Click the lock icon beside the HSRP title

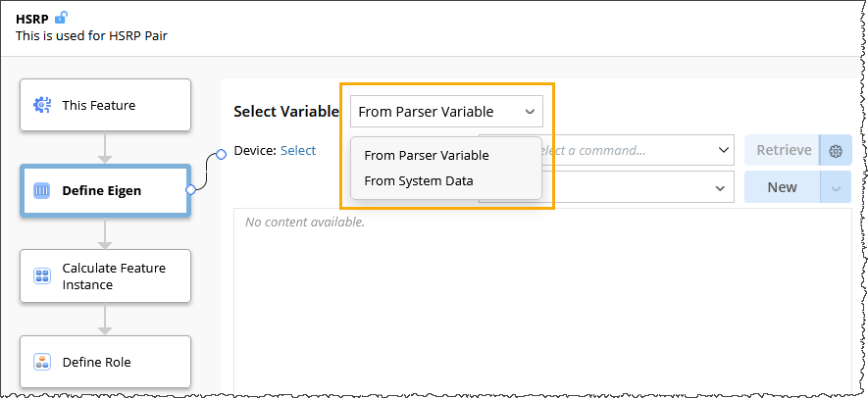[62, 18]
